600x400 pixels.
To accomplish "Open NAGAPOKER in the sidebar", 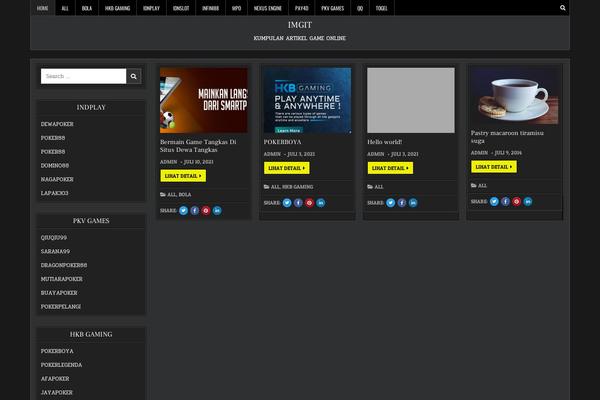I will click(57, 179).
